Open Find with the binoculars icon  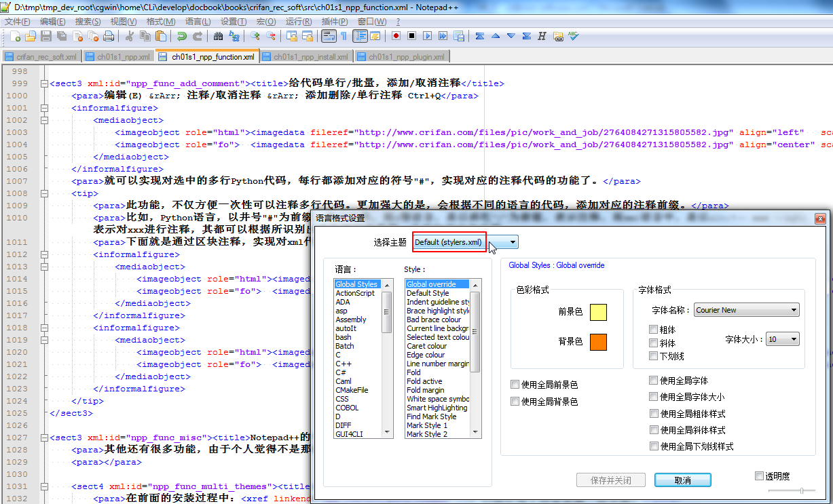click(x=218, y=36)
